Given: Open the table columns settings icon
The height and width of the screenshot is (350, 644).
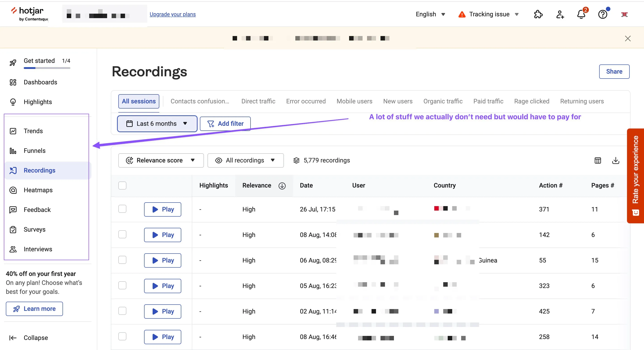Looking at the screenshot, I should point(597,160).
